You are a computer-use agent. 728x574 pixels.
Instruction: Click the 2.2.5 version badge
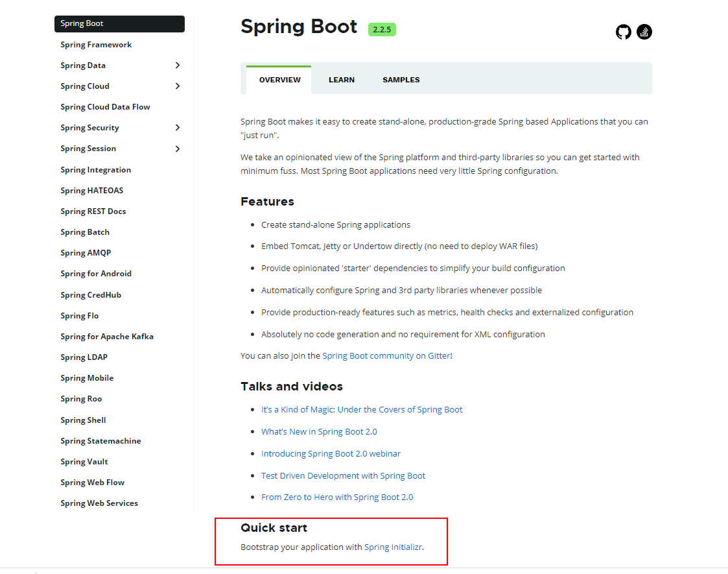382,29
